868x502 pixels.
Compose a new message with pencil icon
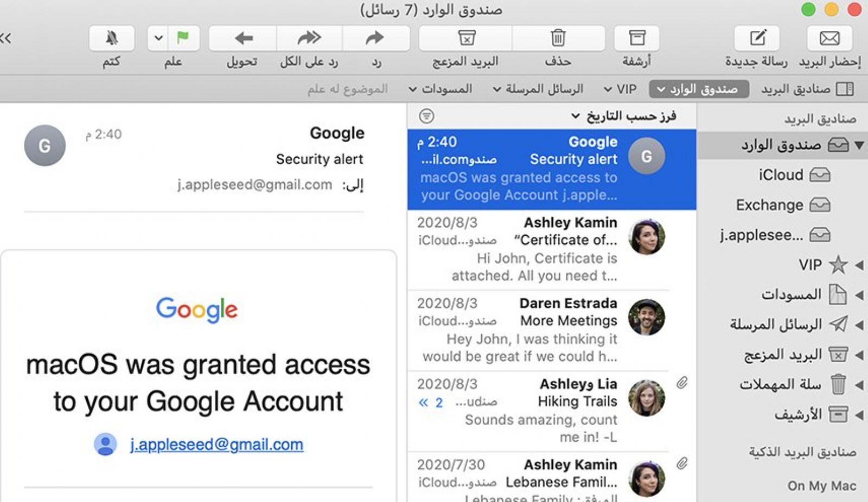[x=757, y=38]
